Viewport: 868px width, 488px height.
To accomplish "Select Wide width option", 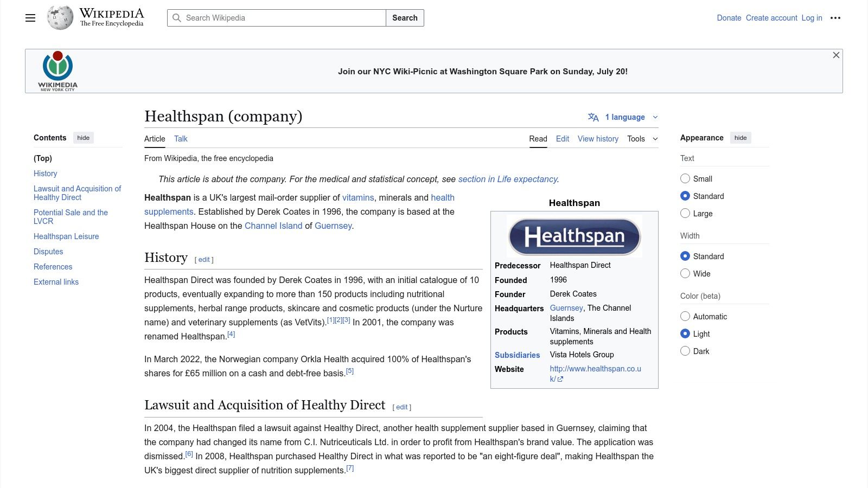I will pyautogui.click(x=685, y=274).
